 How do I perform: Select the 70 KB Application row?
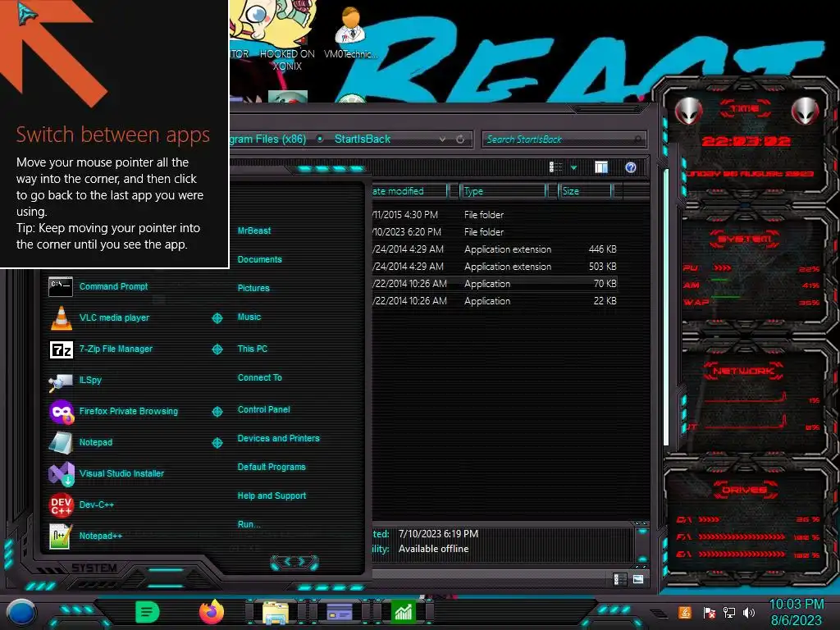(495, 284)
